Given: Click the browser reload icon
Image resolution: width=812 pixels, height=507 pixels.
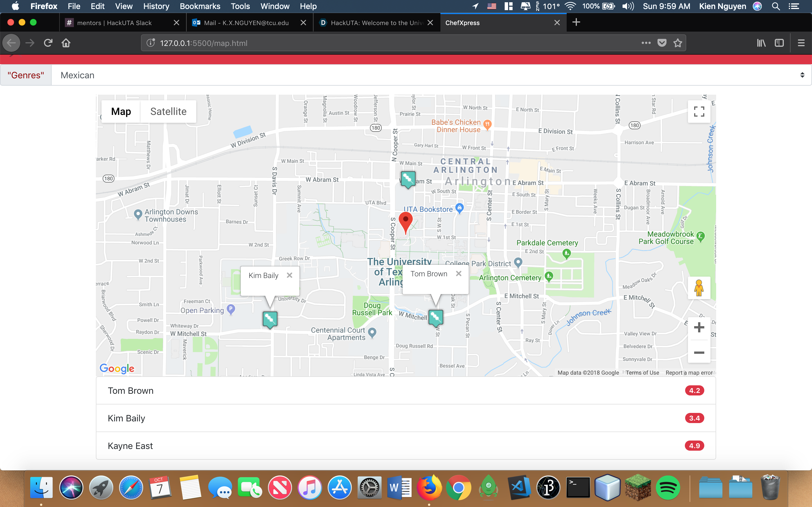Looking at the screenshot, I should [48, 43].
